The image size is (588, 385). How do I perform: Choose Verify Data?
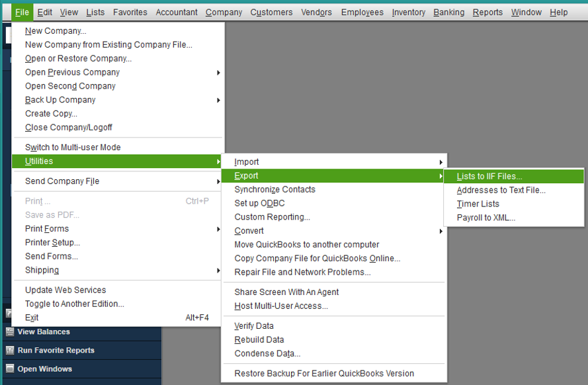[x=333, y=326]
